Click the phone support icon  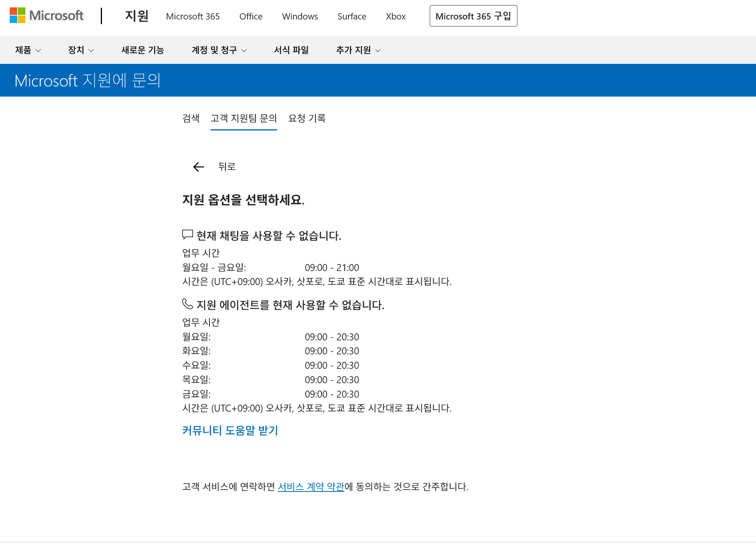[x=187, y=305]
